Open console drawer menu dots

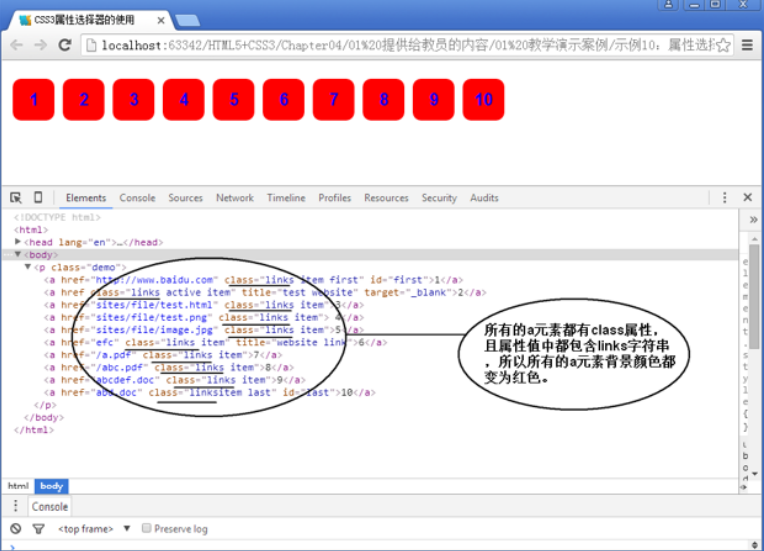coord(16,506)
